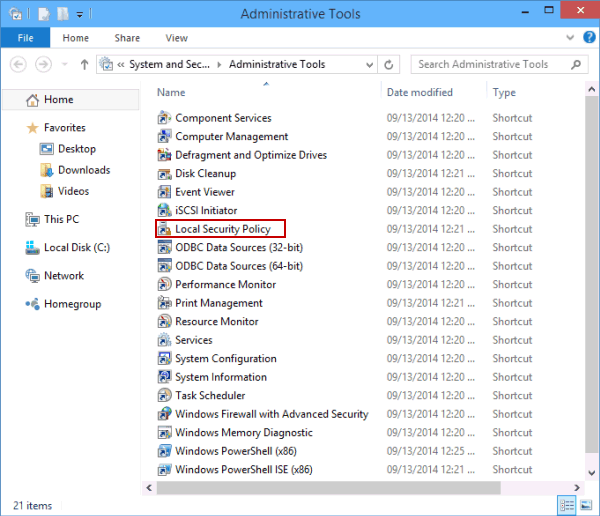Screen dimensions: 600x516
Task: Select the Disk Cleanup icon
Action: (165, 173)
